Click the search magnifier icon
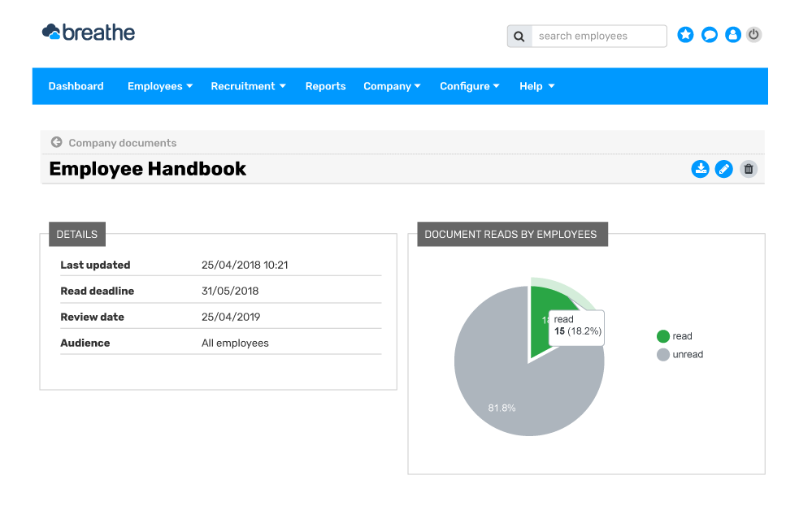This screenshot has height=523, width=812. pos(519,37)
